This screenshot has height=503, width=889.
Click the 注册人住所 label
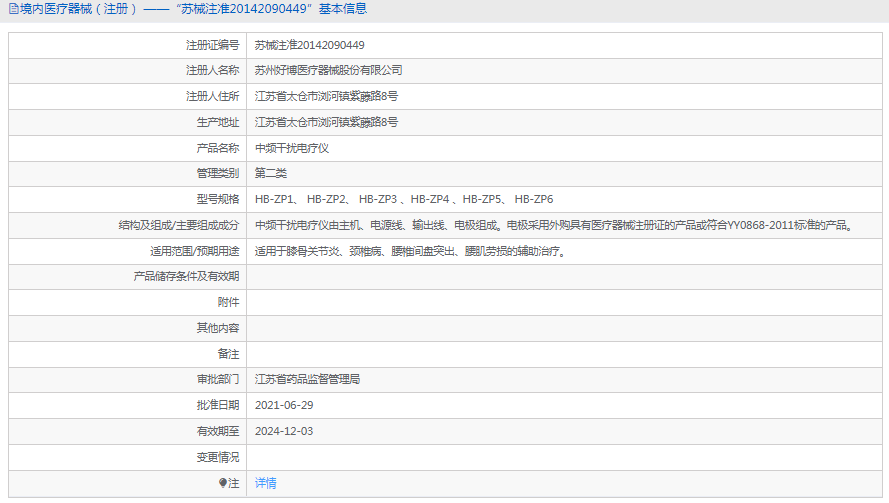213,96
